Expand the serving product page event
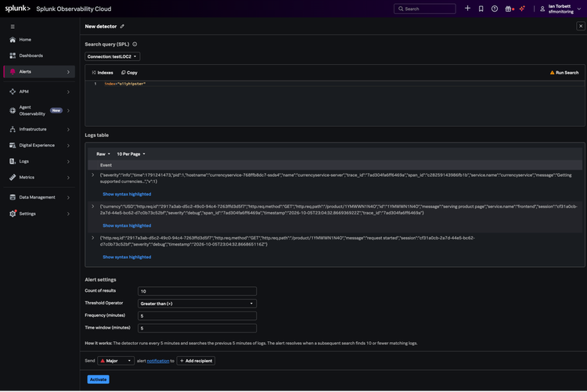 (x=93, y=207)
